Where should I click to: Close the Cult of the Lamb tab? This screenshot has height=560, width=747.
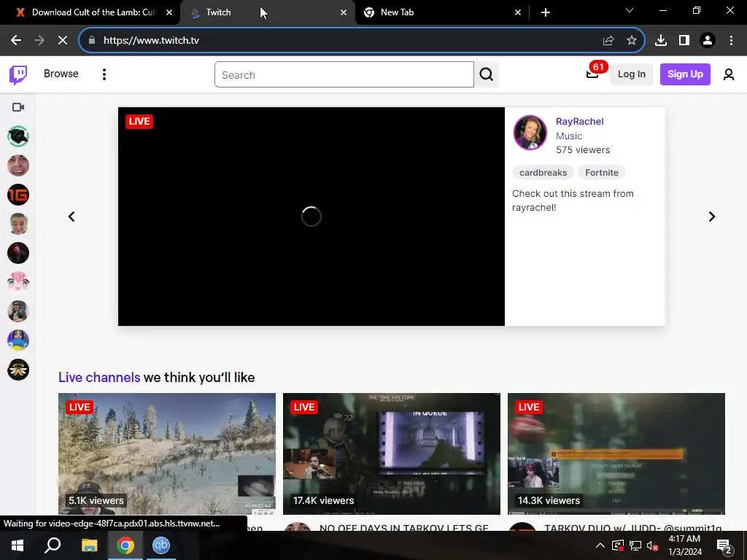point(169,13)
